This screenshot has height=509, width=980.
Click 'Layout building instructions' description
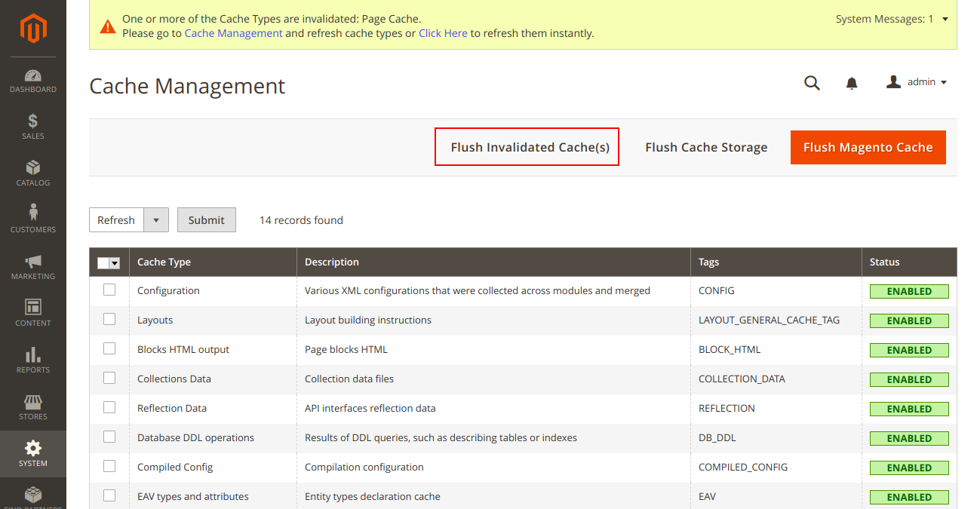368,320
